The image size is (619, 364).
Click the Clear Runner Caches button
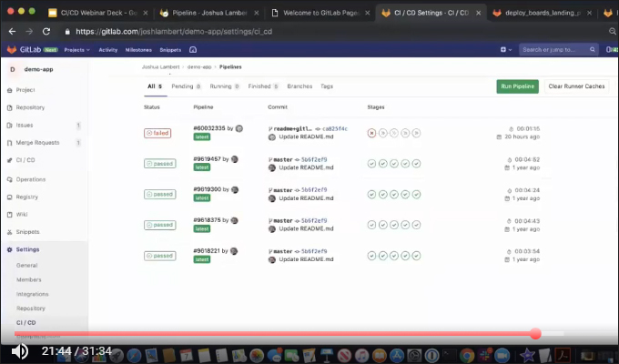tap(575, 86)
